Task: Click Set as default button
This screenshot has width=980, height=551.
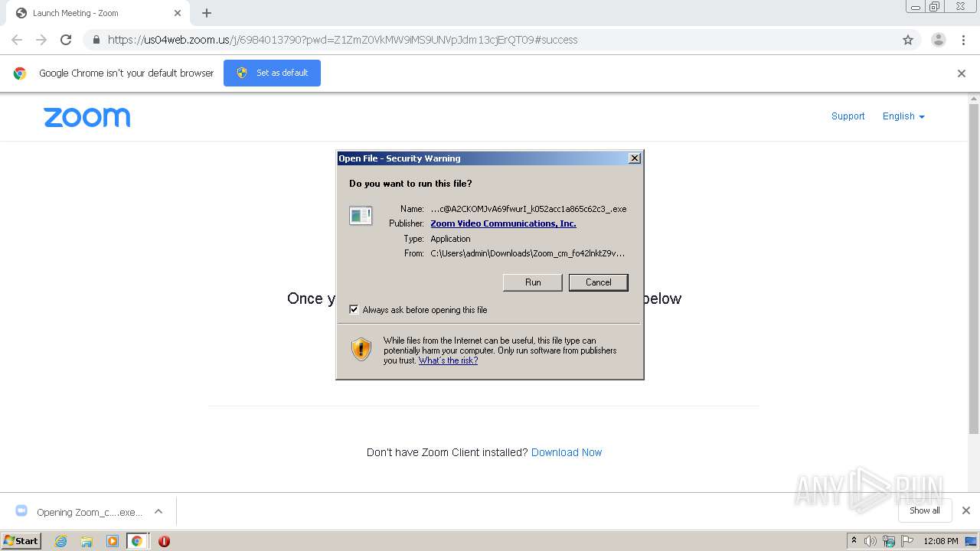Action: 272,73
